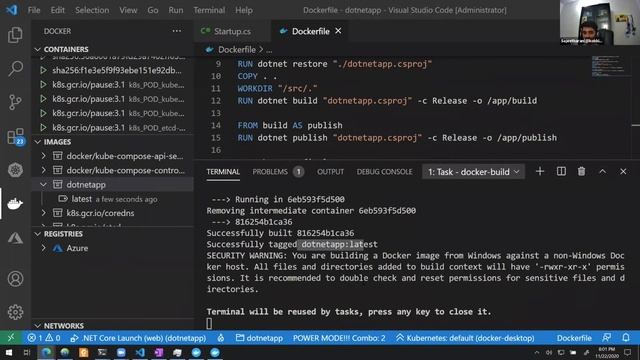Screen dimensions: 640x360
Task: Click the remote indicator in status bar
Action: [11, 338]
